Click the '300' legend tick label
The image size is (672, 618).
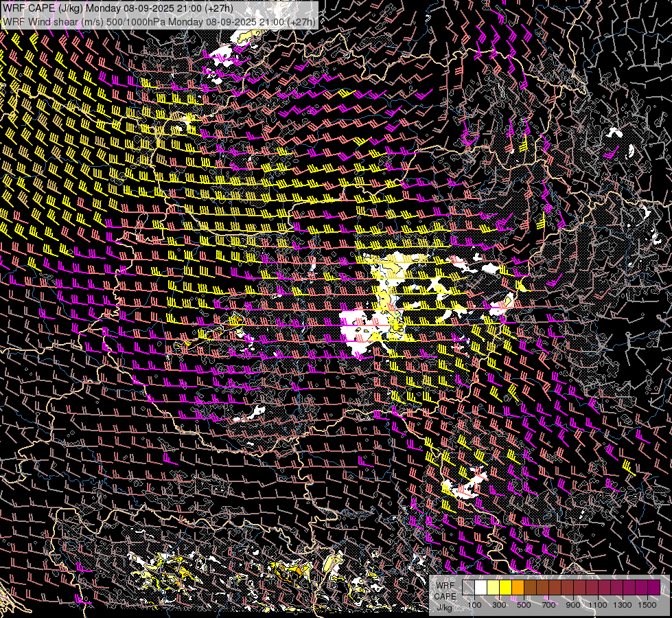tap(499, 605)
